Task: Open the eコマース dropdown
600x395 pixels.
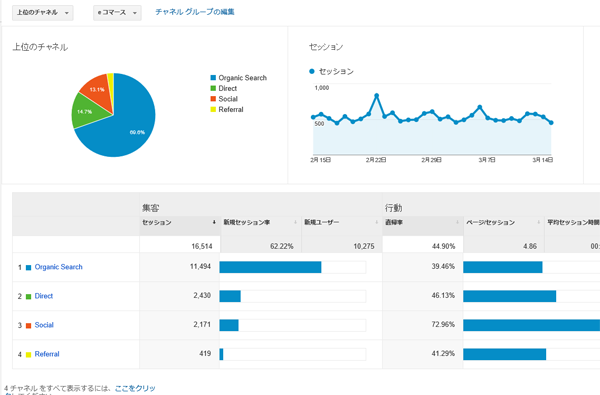Action: coord(117,13)
